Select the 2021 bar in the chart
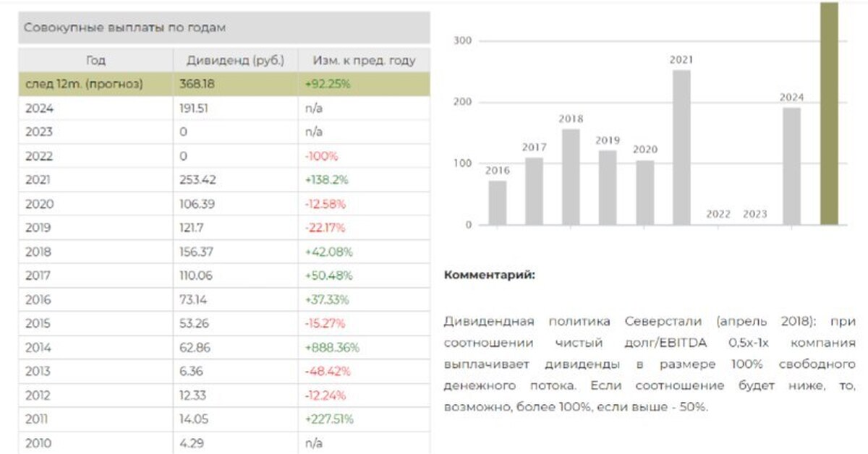 [x=681, y=147]
